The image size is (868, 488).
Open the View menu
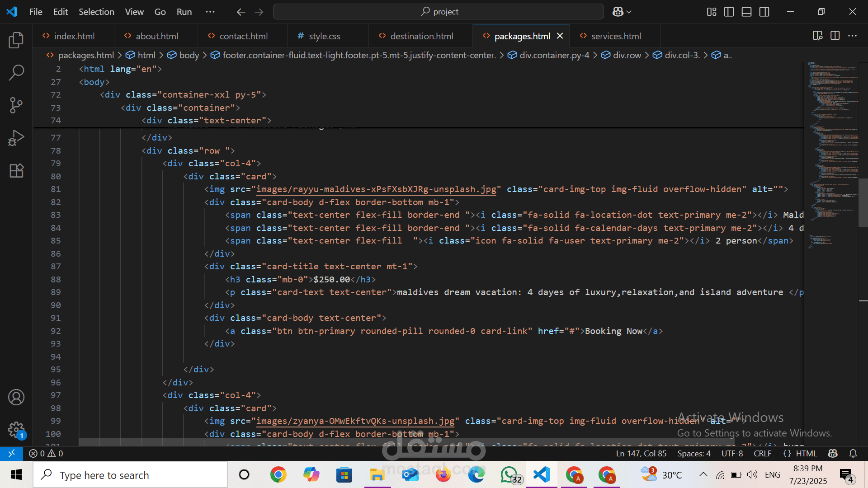[x=134, y=12]
